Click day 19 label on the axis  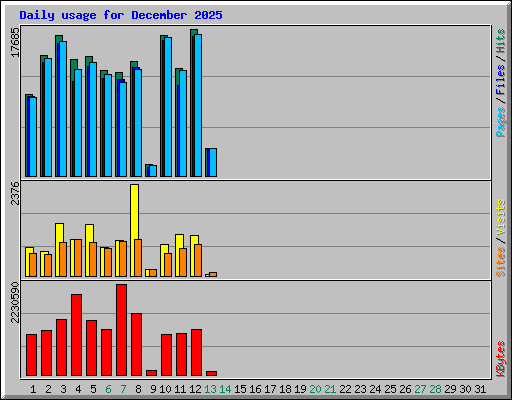point(300,389)
